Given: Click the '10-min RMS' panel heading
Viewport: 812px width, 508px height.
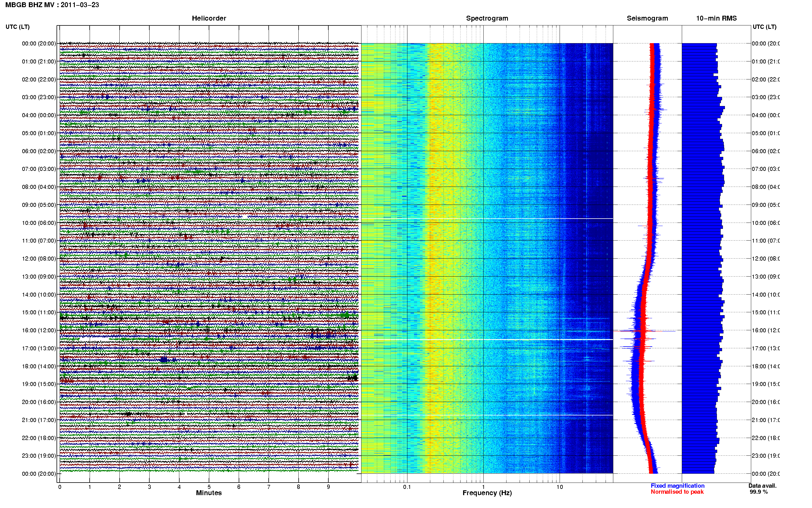Looking at the screenshot, I should (716, 18).
